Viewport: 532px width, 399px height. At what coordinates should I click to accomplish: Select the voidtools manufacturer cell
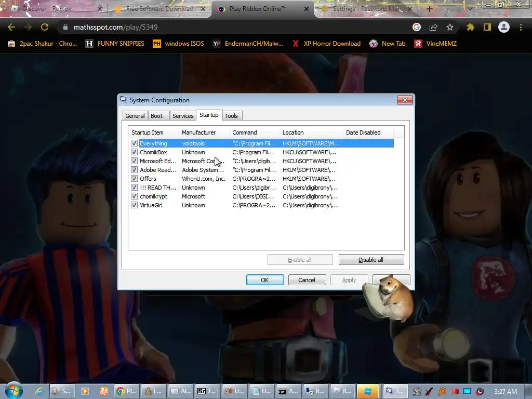(x=193, y=143)
